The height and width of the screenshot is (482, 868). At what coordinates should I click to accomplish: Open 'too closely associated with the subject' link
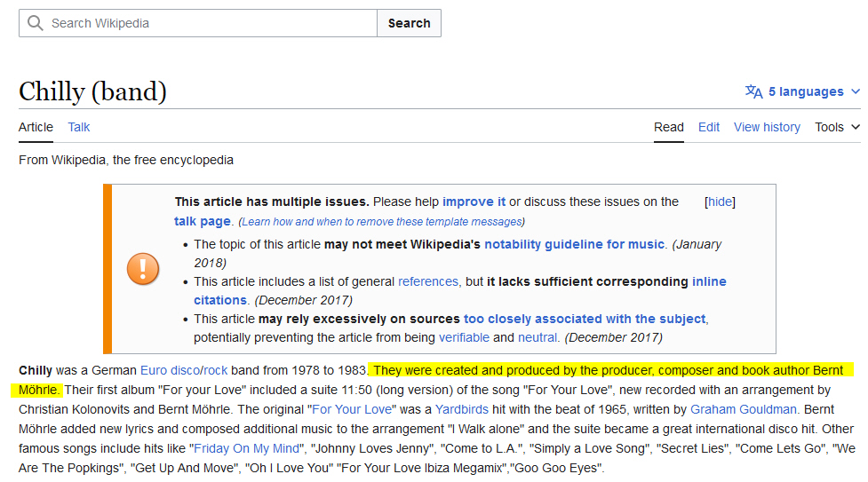(585, 320)
